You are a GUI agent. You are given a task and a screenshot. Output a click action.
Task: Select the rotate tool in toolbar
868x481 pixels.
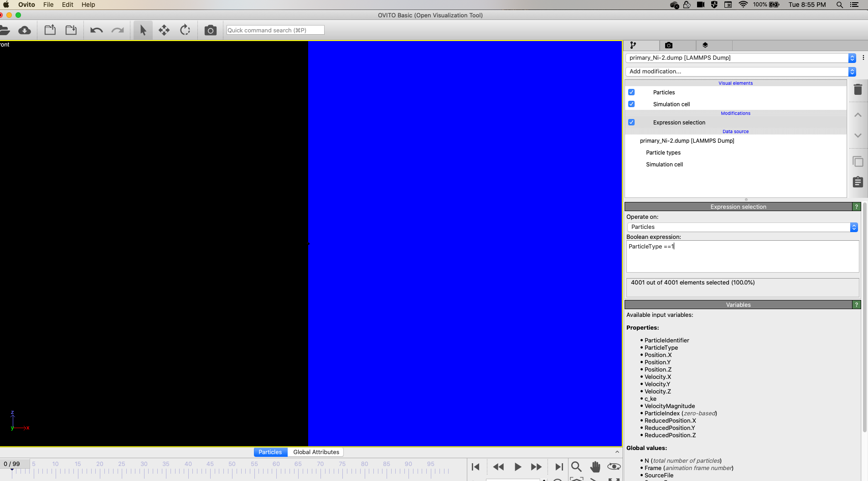pos(185,31)
